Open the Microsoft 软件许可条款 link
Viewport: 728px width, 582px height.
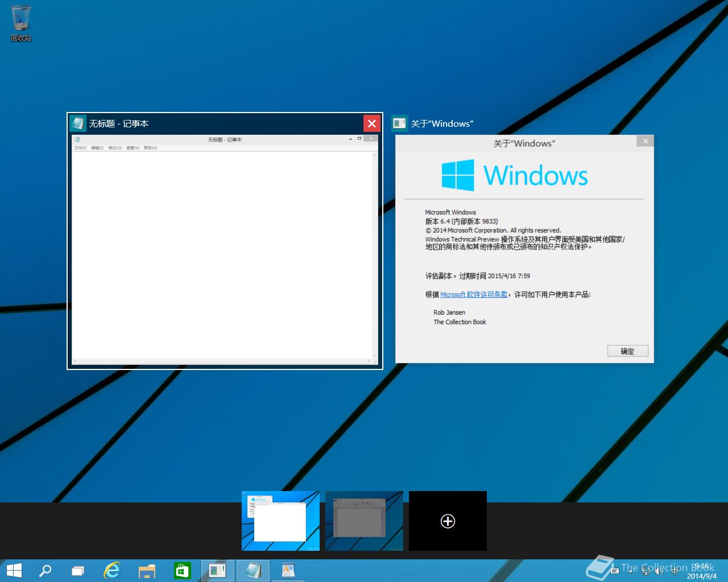pyautogui.click(x=474, y=294)
